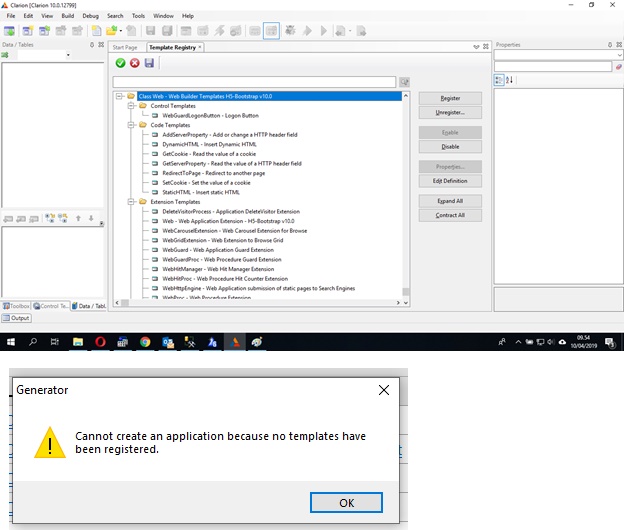The height and width of the screenshot is (530, 624).
Task: Click the Windows Start button
Action: pyautogui.click(x=10, y=342)
